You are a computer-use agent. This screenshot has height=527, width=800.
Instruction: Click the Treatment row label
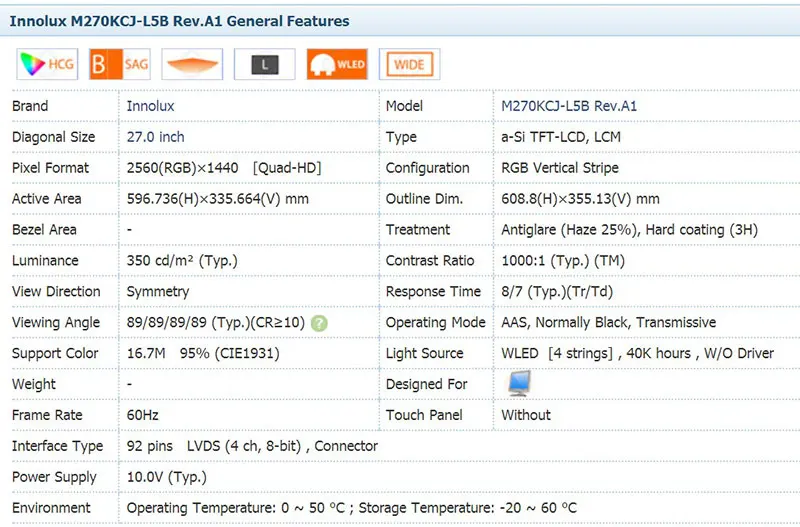pyautogui.click(x=418, y=230)
